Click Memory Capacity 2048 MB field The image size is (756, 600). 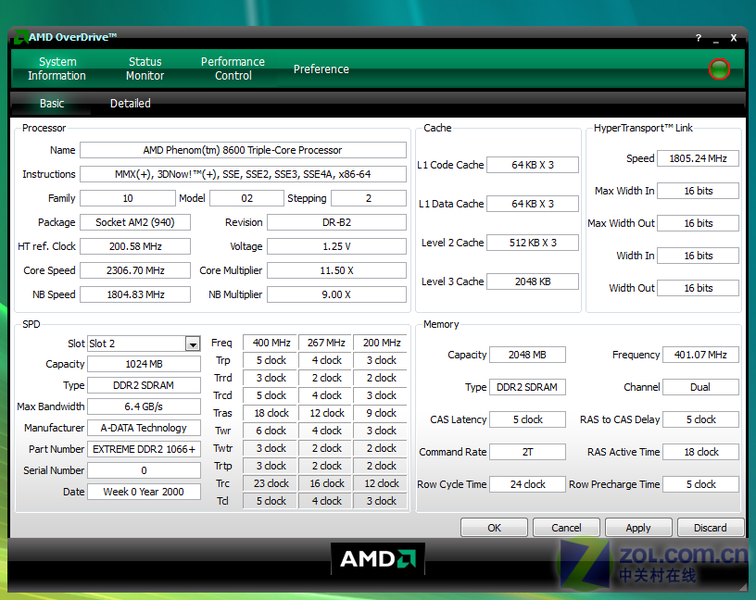pyautogui.click(x=527, y=355)
